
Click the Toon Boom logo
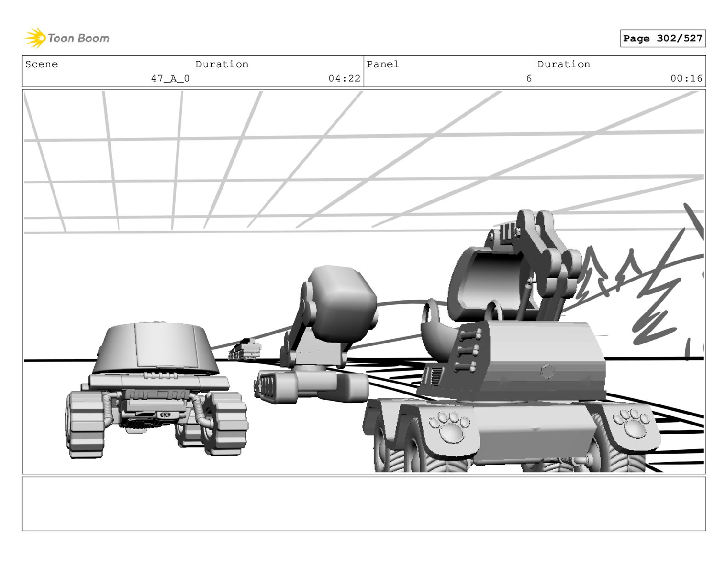67,38
